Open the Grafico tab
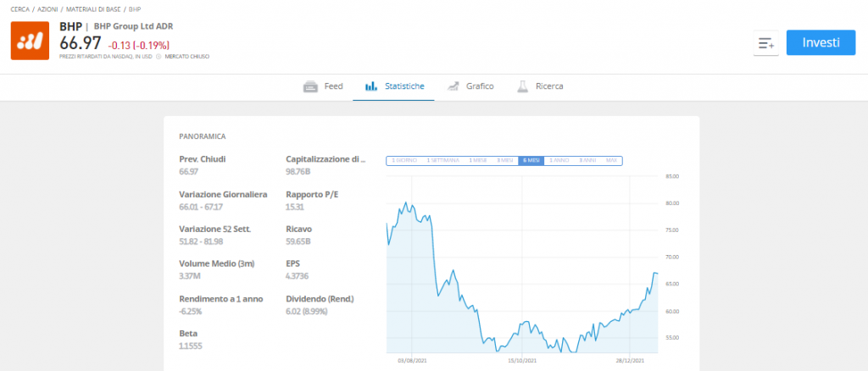The image size is (868, 371). tap(470, 86)
